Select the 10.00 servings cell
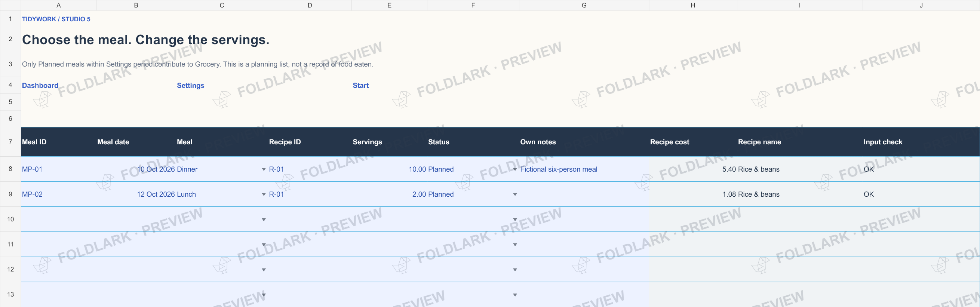980x307 pixels. 389,169
